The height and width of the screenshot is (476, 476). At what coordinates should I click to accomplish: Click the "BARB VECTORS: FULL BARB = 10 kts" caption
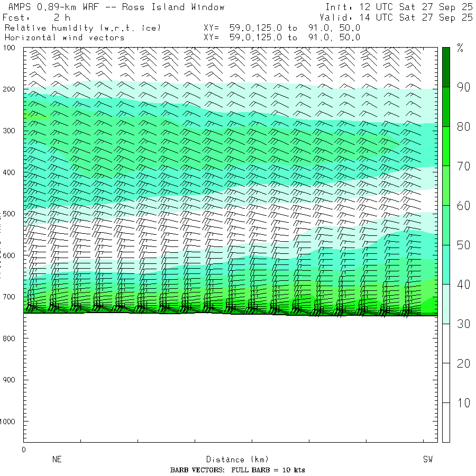point(237,470)
